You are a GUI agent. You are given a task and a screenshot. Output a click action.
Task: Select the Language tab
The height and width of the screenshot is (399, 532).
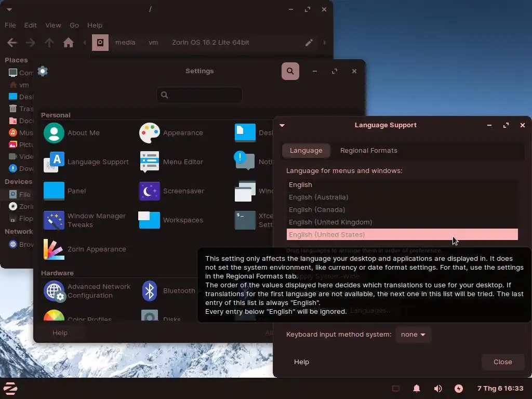click(x=306, y=151)
